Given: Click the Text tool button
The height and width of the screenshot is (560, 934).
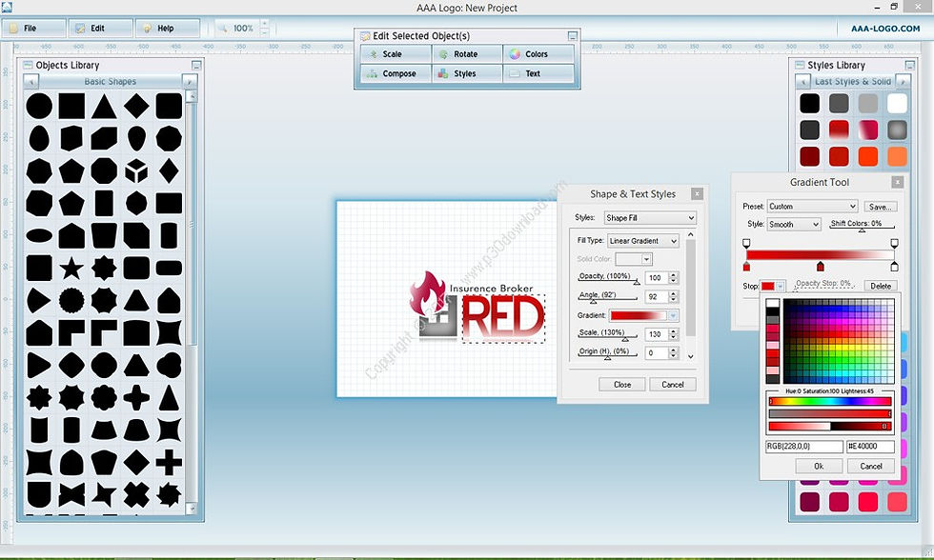Looking at the screenshot, I should pyautogui.click(x=538, y=73).
